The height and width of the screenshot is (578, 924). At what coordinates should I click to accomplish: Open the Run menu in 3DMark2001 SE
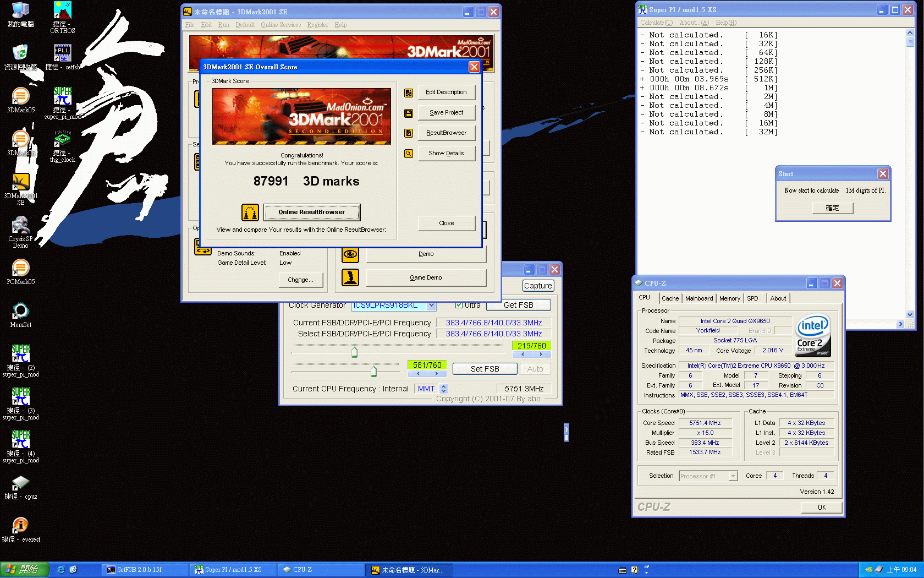coord(223,25)
